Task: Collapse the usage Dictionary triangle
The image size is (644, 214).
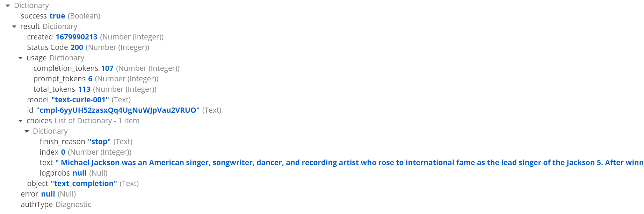Action: tap(20, 58)
